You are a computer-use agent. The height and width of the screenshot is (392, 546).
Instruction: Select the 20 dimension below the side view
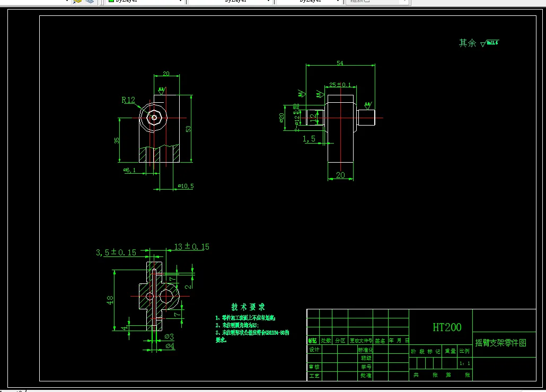click(340, 175)
